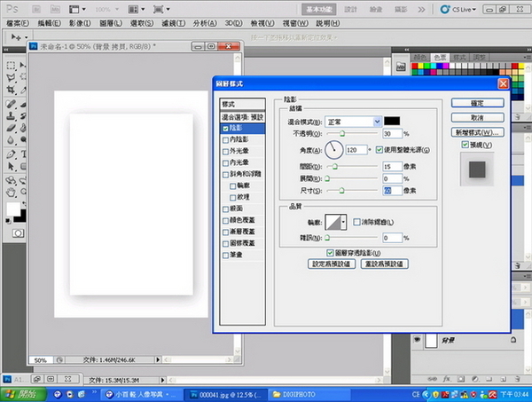This screenshot has height=402, width=532.
Task: Delete layer with the trash icon
Action: coord(518,379)
